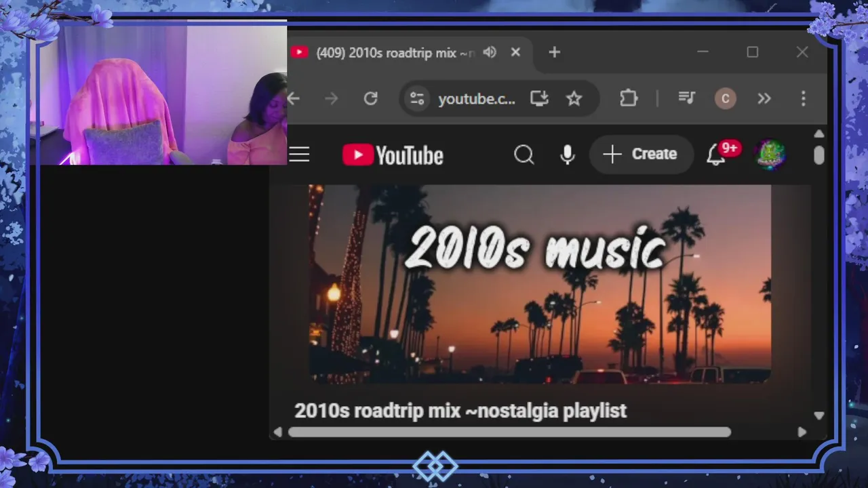Screen dimensions: 868x488
Task: Click the 2010s music video player
Action: (540, 285)
